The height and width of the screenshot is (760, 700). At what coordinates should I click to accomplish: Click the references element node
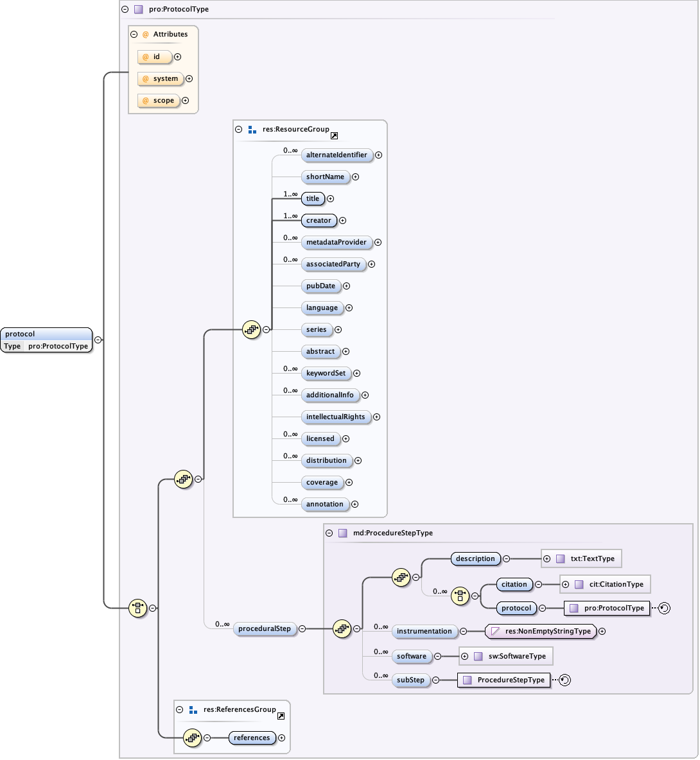[x=252, y=738]
